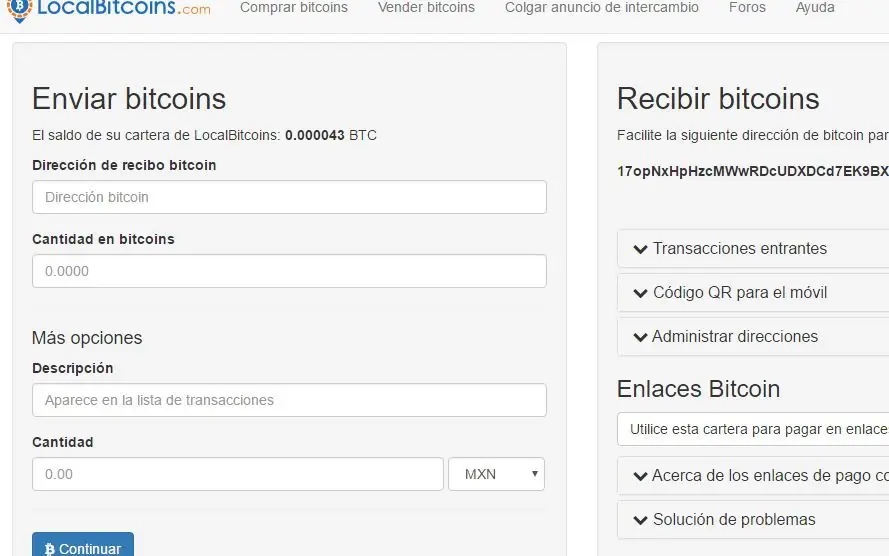Viewport: 889px width, 556px height.
Task: Click the Dirección de recibo bitcoin label
Action: click(124, 165)
